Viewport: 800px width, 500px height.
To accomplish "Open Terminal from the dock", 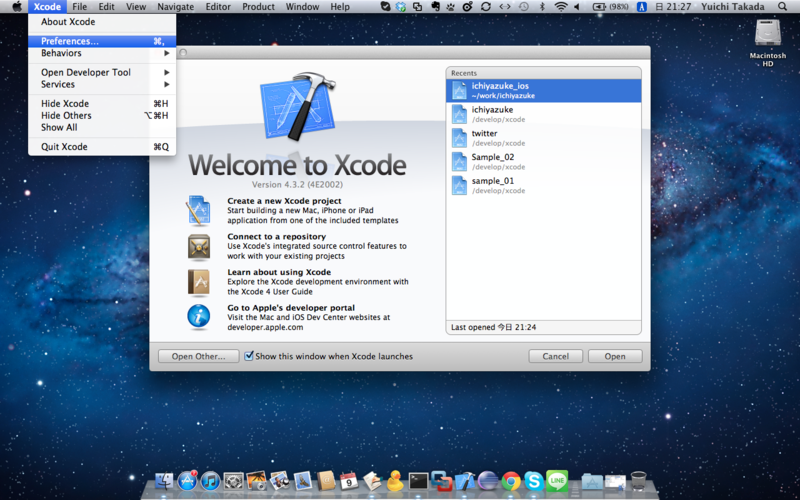I will coord(418,481).
